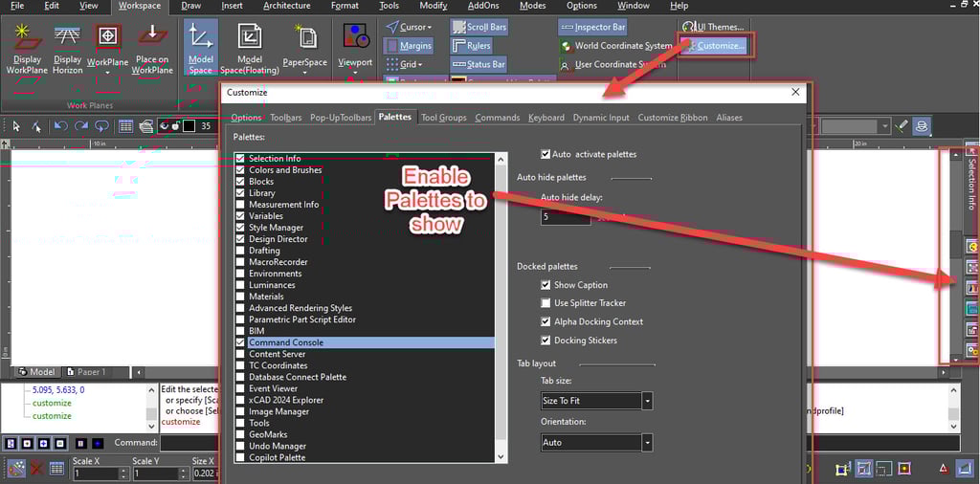The height and width of the screenshot is (484, 980).
Task: Click the colored dots brush icon in inspector bar
Action: tap(17, 469)
